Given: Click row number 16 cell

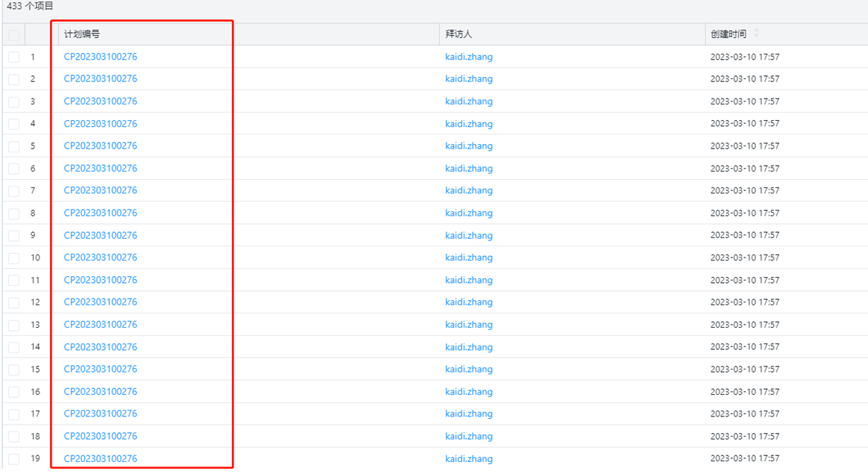Looking at the screenshot, I should [x=36, y=391].
